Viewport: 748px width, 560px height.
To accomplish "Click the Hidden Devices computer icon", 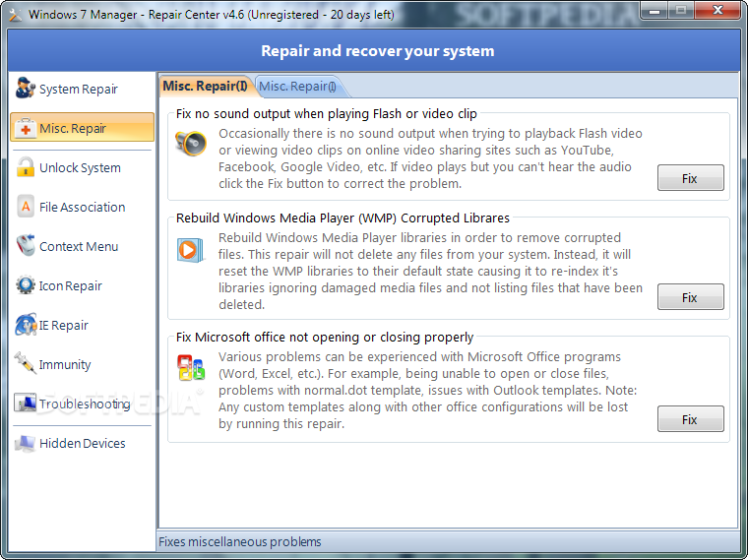I will point(25,443).
